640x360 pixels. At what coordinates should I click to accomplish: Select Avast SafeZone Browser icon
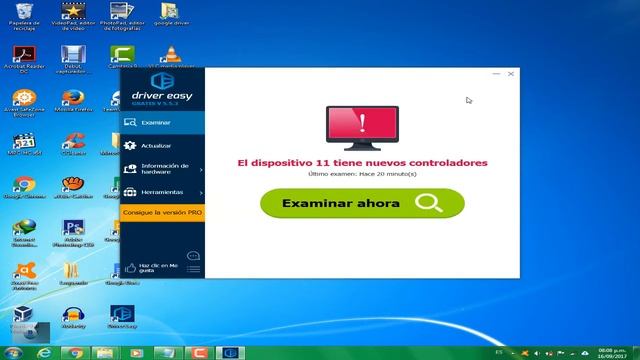tap(24, 103)
